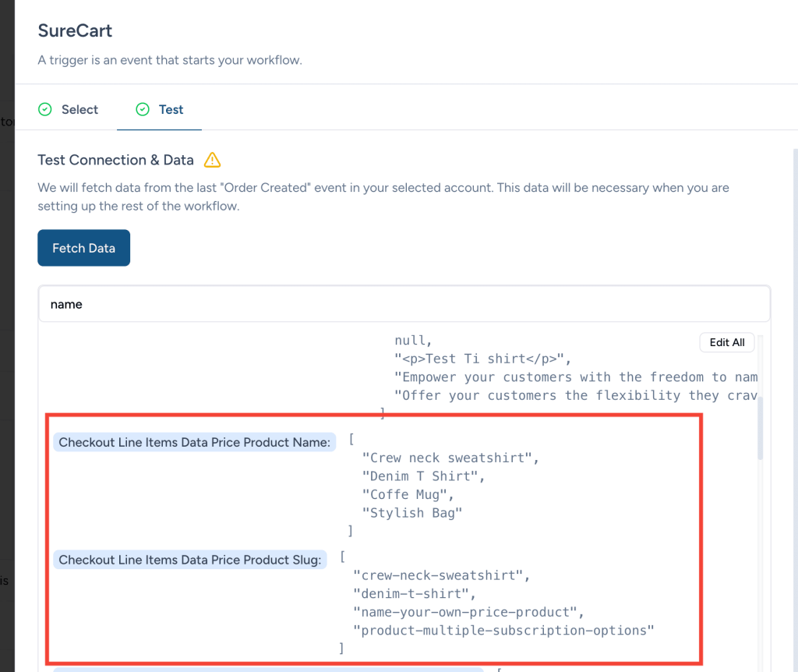Switch to the Select tab

[79, 110]
